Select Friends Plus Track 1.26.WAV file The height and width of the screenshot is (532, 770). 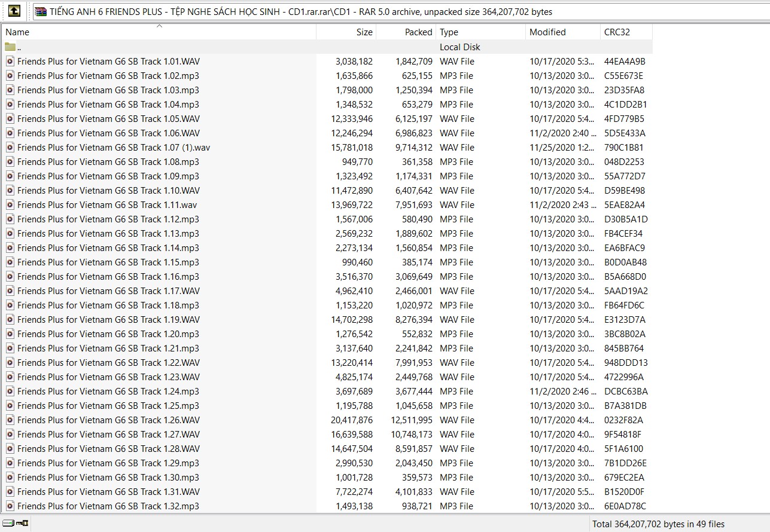click(108, 420)
